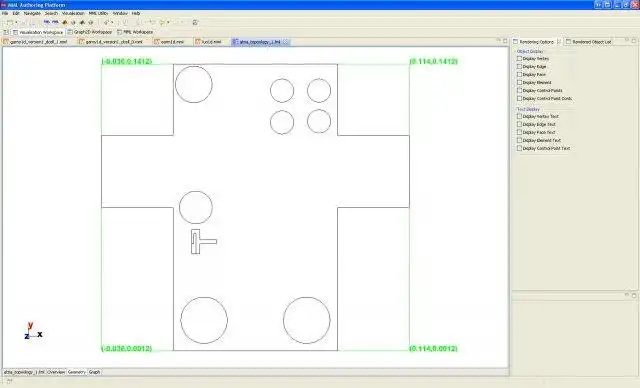Enable Display Edge checkbox
Viewport: 640px width, 388px height.
tap(519, 66)
